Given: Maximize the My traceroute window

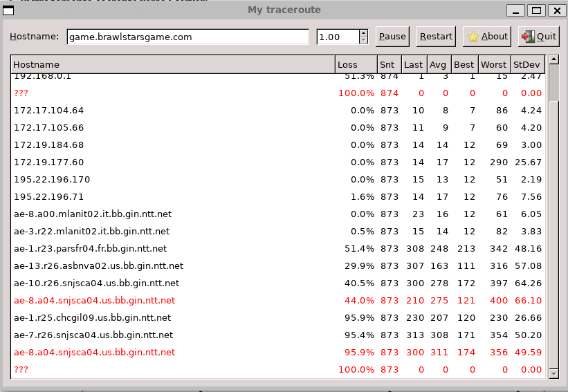Looking at the screenshot, I should (535, 10).
